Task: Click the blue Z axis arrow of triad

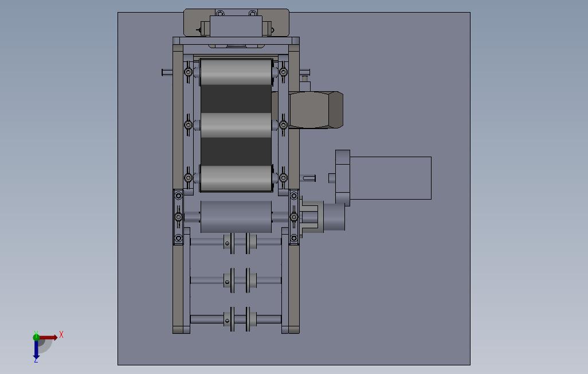Action: pyautogui.click(x=36, y=350)
